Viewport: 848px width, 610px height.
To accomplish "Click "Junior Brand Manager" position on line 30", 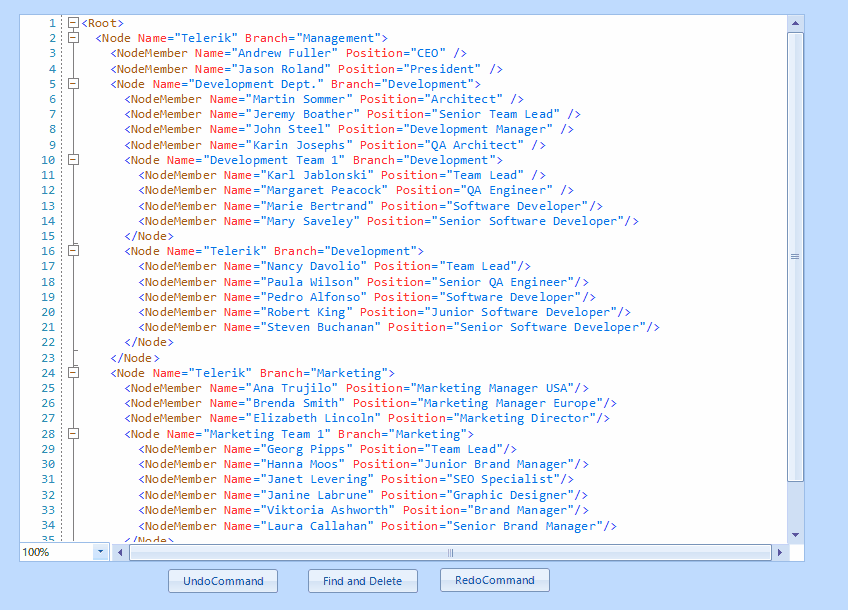I will [x=495, y=465].
